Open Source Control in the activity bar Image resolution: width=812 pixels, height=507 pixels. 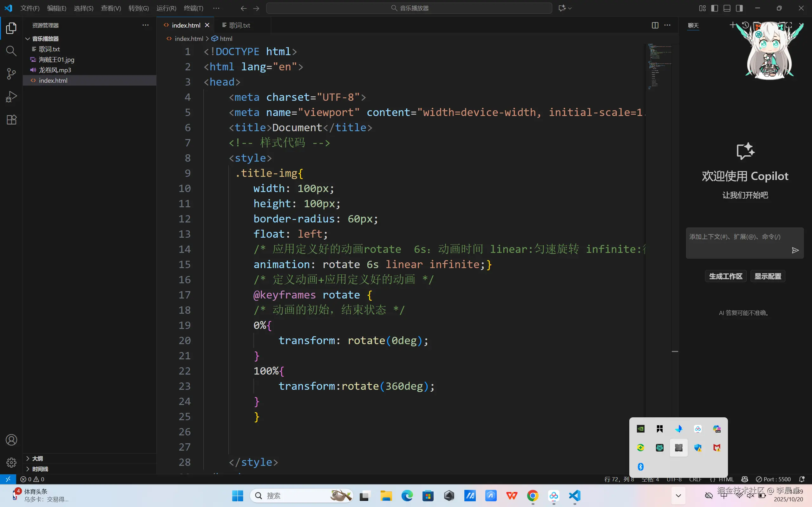coord(11,74)
